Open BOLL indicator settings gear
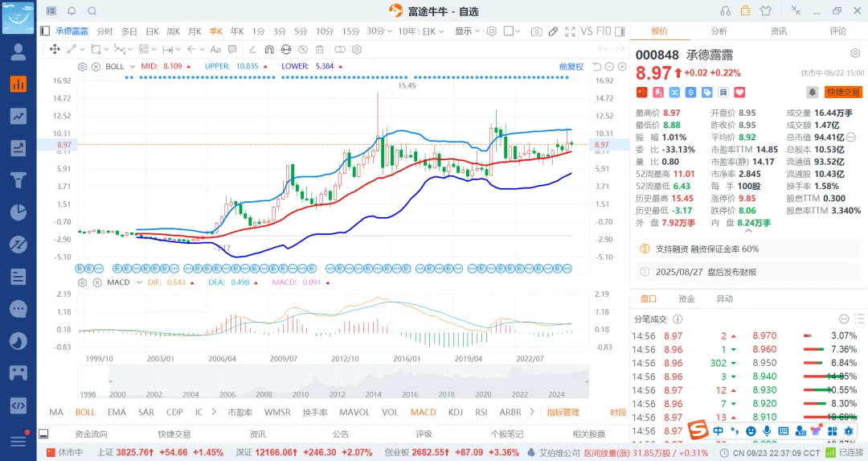The height and width of the screenshot is (461, 868). [83, 67]
